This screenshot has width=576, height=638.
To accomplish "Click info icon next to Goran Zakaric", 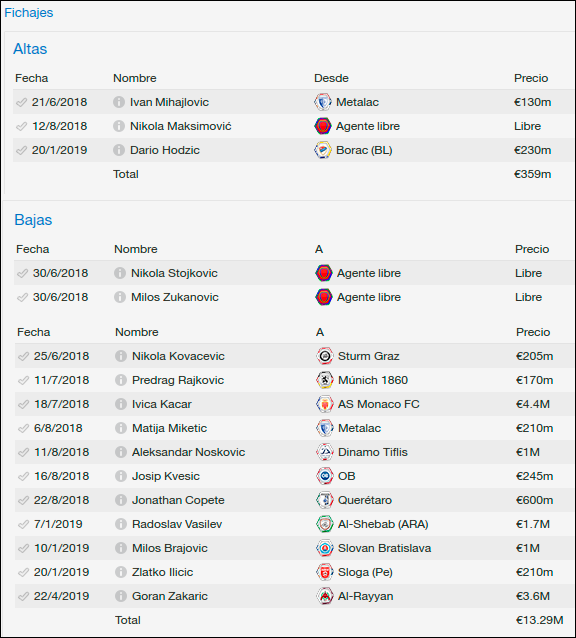I will 121,596.
